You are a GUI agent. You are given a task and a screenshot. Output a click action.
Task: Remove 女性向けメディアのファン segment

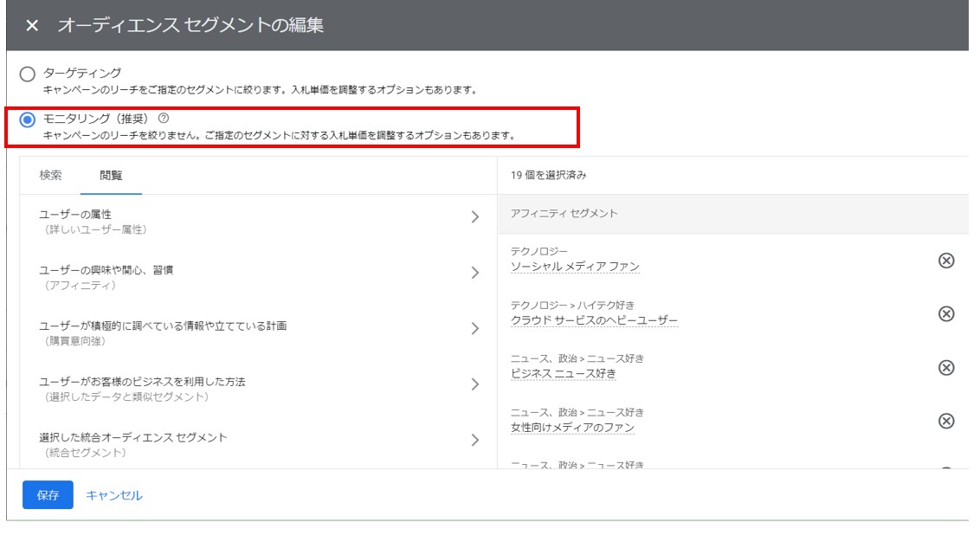[x=946, y=422]
